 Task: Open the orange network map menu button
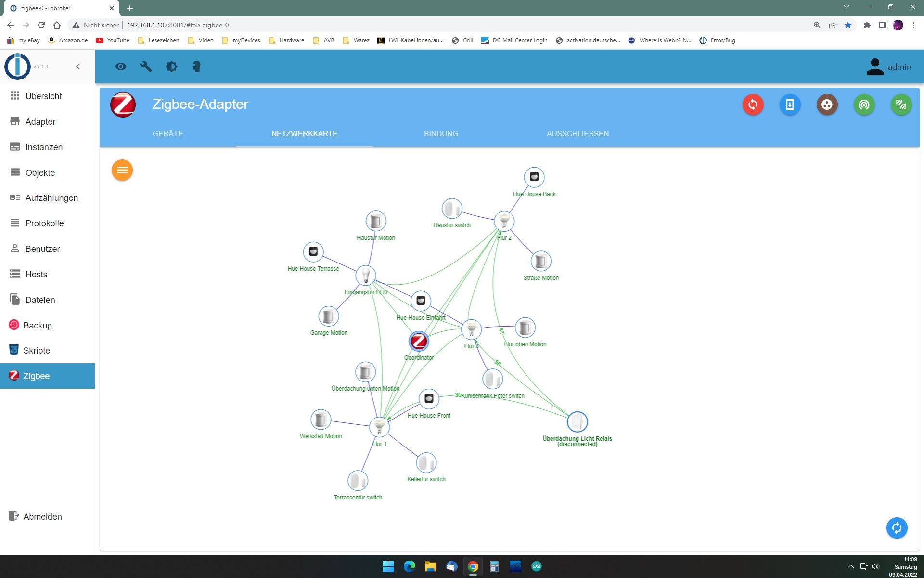(x=122, y=170)
